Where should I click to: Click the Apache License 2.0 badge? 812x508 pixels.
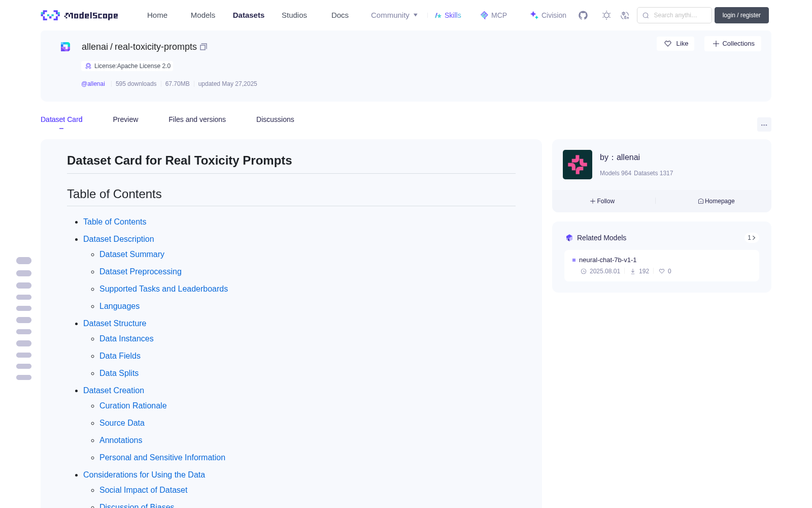127,66
